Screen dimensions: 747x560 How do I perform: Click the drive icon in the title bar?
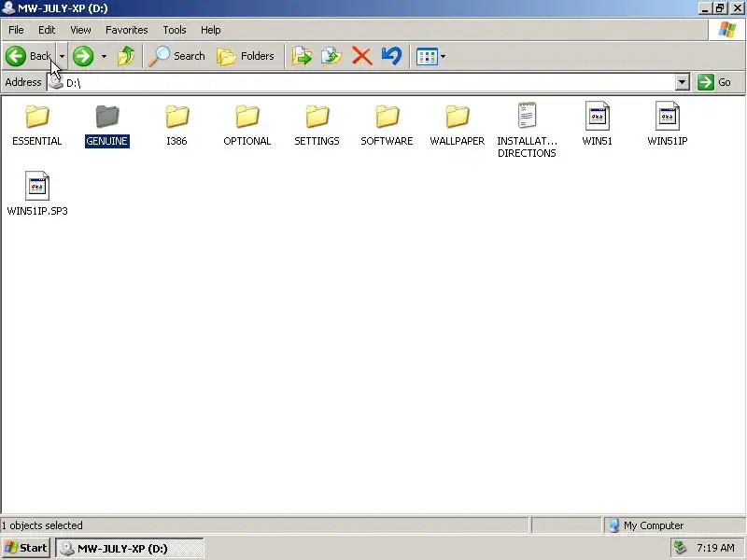point(8,8)
